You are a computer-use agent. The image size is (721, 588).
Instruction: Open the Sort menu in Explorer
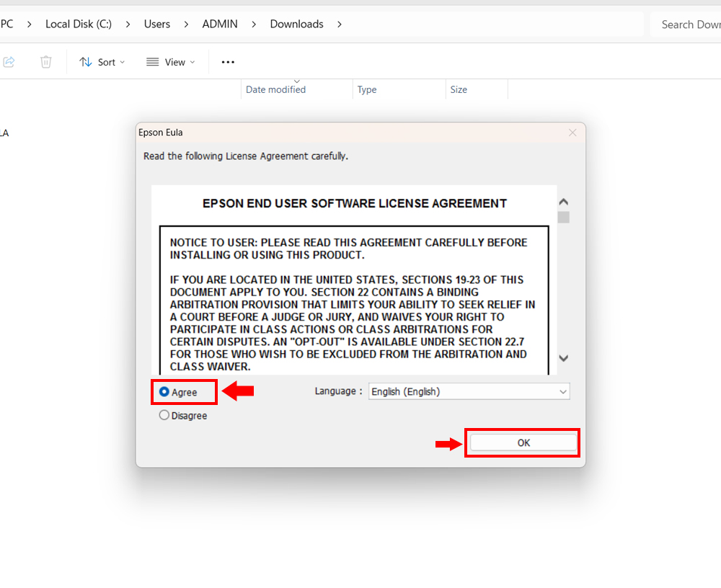pos(102,62)
